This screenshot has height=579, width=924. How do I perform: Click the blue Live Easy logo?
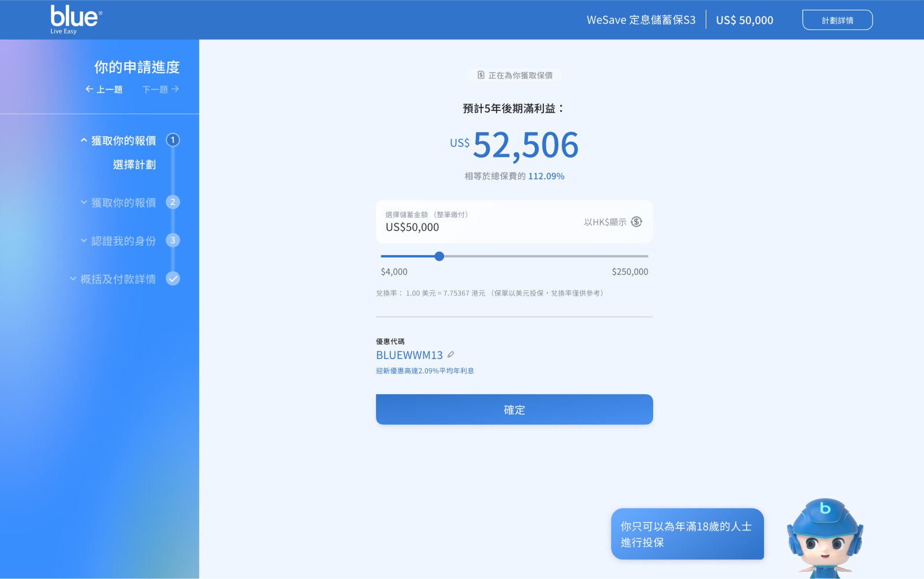[76, 20]
